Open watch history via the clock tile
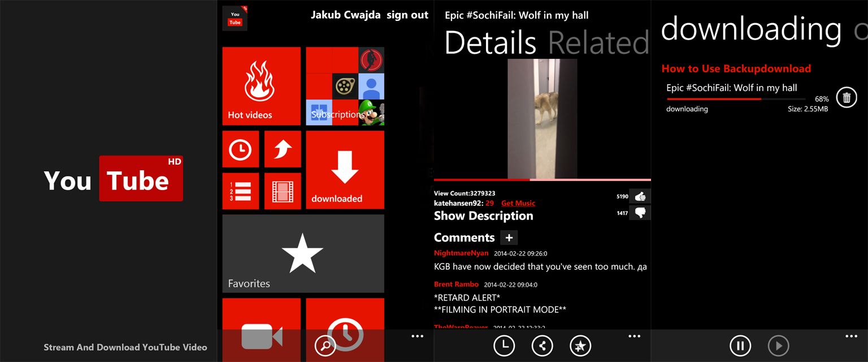868x362 pixels. pyautogui.click(x=240, y=149)
